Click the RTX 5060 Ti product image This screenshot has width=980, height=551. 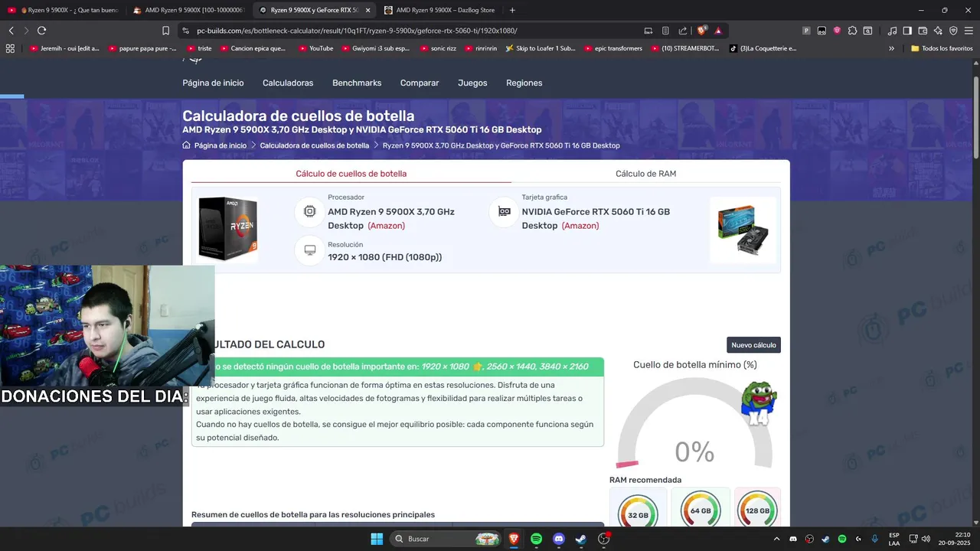coord(743,230)
